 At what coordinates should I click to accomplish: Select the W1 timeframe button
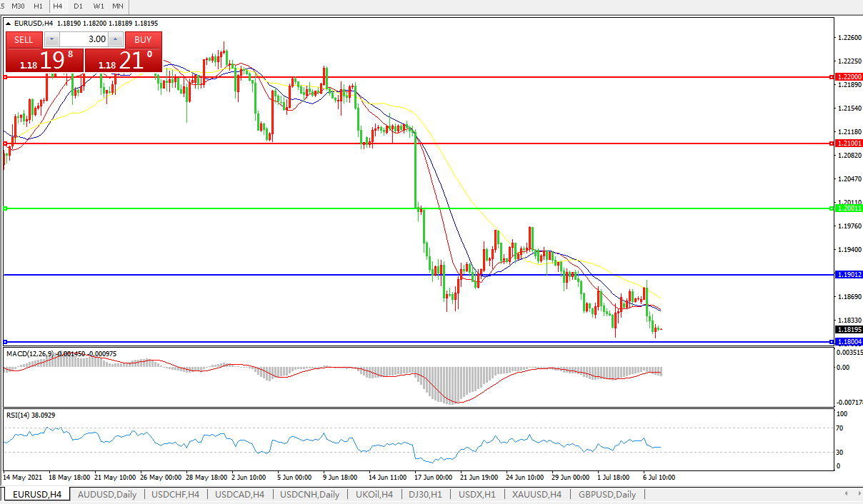99,6
